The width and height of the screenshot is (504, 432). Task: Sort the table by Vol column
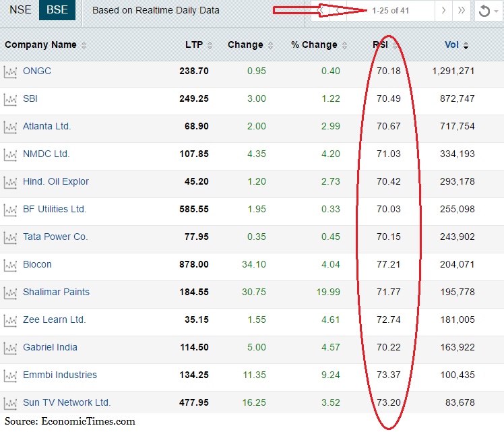point(456,44)
